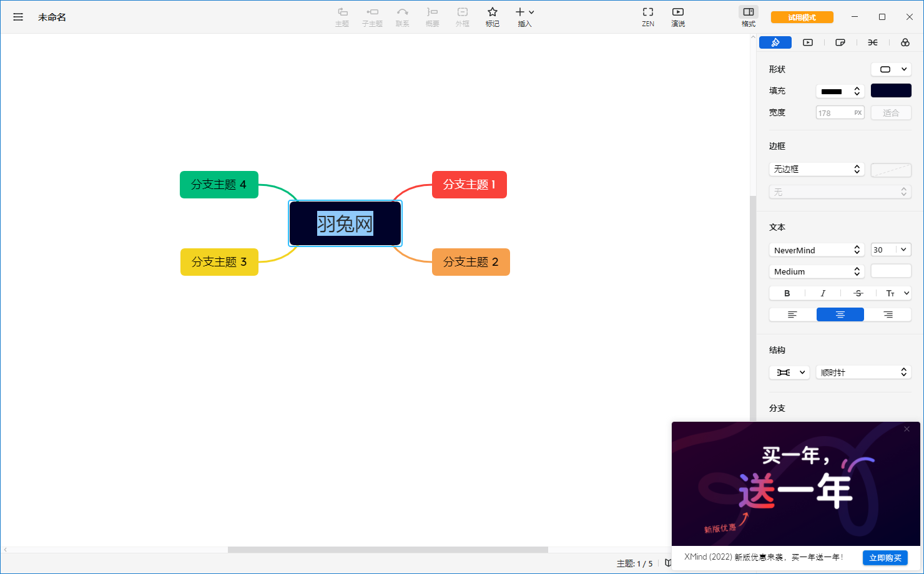Open the 插入 (insert) plus menu
Screen dimensions: 924x574
coord(524,17)
